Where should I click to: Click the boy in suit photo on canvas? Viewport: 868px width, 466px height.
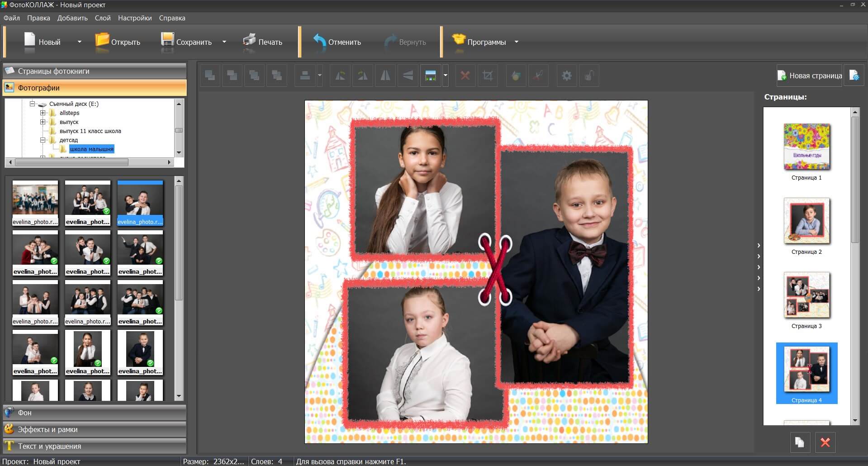(564, 267)
